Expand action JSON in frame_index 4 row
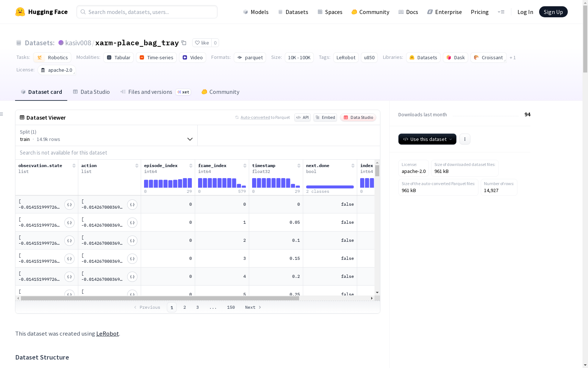The height and width of the screenshot is (368, 588). click(x=132, y=277)
